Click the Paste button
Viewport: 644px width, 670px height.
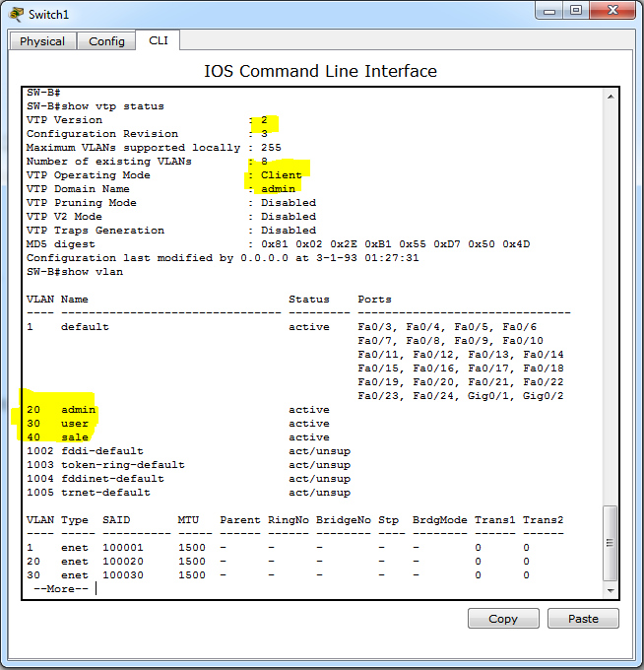coord(583,619)
